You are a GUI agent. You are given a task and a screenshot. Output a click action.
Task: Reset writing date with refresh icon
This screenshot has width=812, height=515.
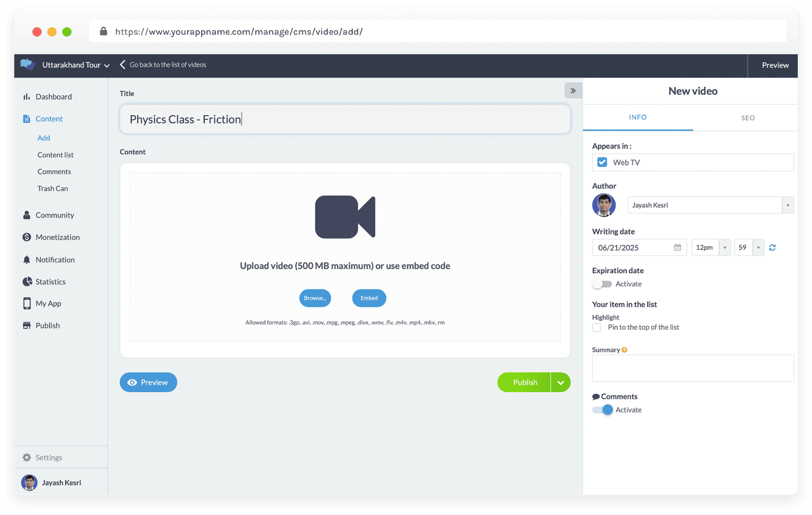coord(772,247)
